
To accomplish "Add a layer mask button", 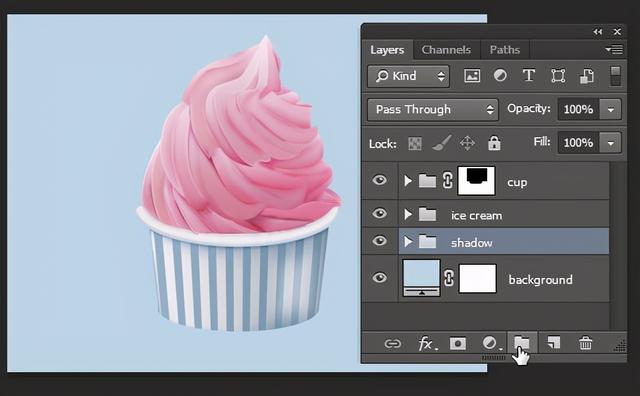I will 458,343.
